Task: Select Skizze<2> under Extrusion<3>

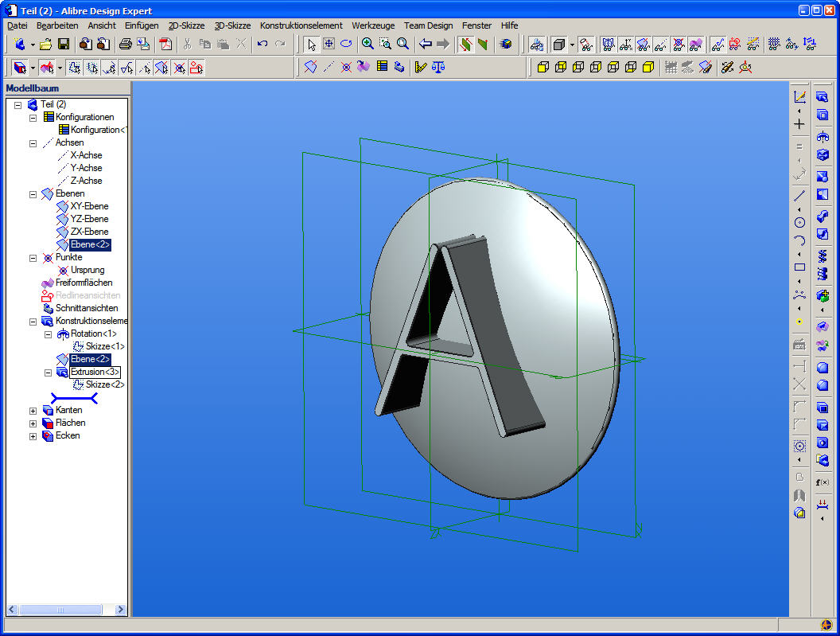Action: point(105,384)
